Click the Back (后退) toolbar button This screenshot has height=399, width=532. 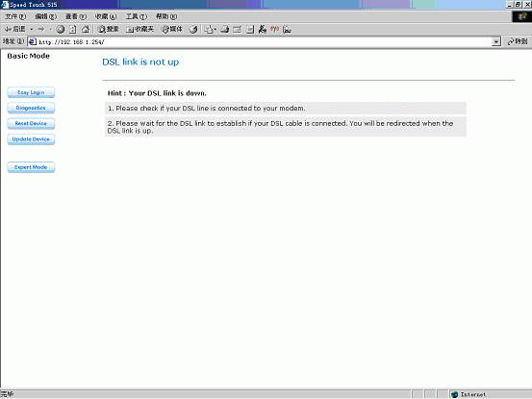pyautogui.click(x=15, y=29)
